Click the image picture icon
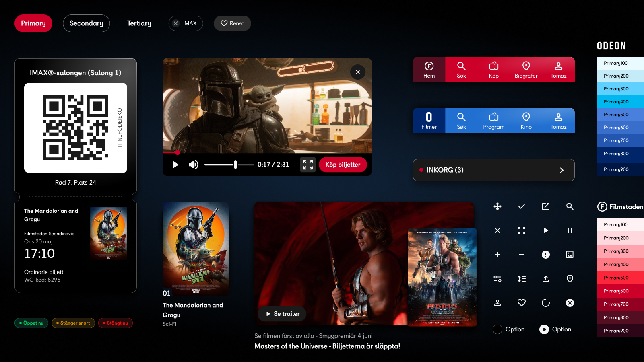 570,255
